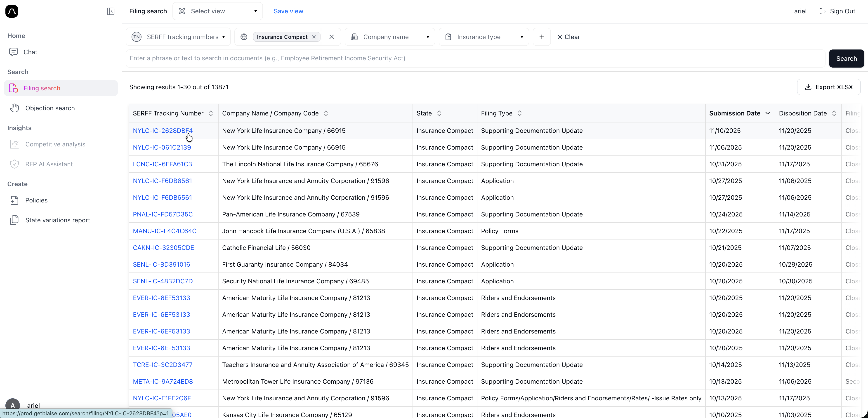Open Competitive analysis in sidebar
Screen dimensions: 868x418
(x=55, y=145)
